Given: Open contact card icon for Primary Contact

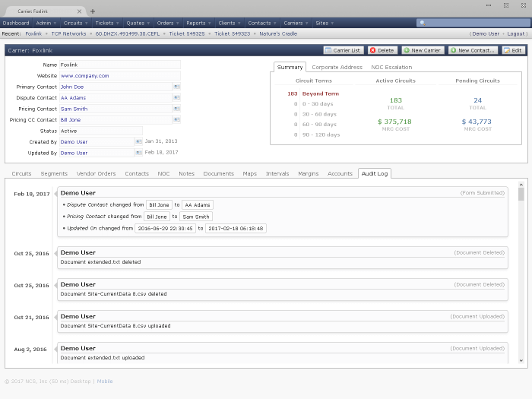Looking at the screenshot, I should point(176,87).
